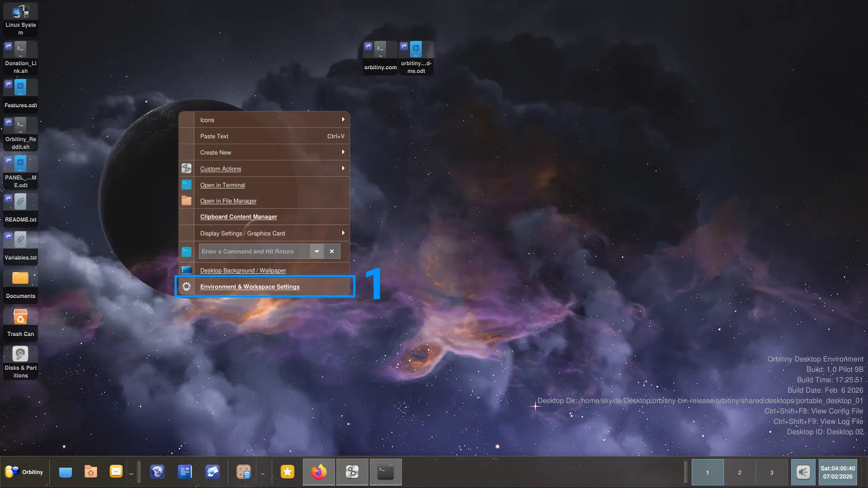The image size is (868, 488).
Task: Expand Display Settings / Graphics Card submenu
Action: tap(271, 233)
